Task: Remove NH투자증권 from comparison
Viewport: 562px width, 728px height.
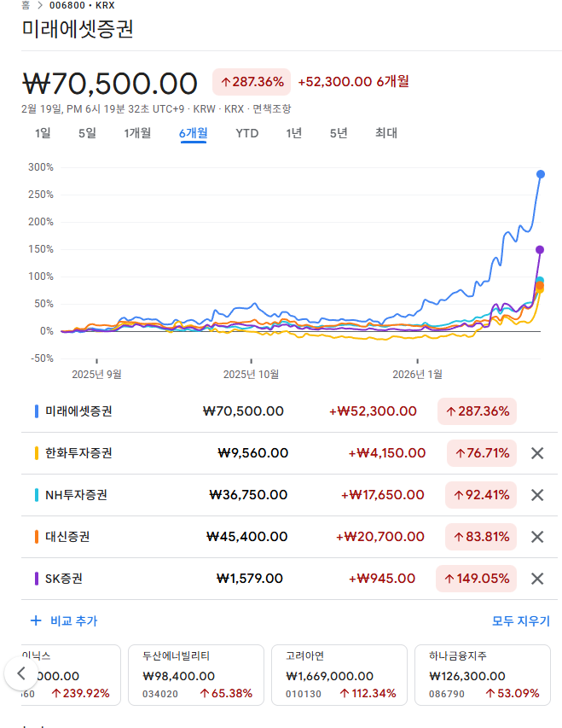Action: (x=537, y=495)
